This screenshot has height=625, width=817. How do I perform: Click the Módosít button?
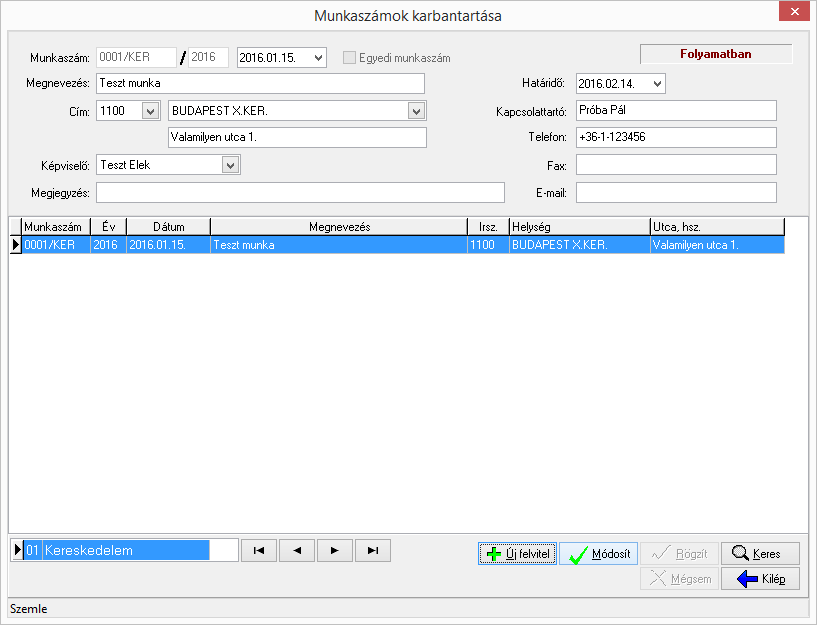pyautogui.click(x=599, y=554)
